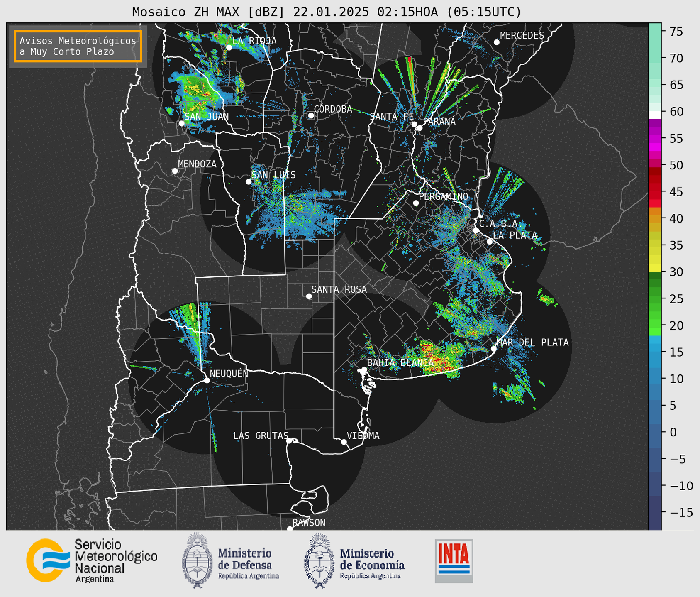This screenshot has width=700, height=597.
Task: Click the magenta 55 dBZ color band
Action: tap(655, 138)
